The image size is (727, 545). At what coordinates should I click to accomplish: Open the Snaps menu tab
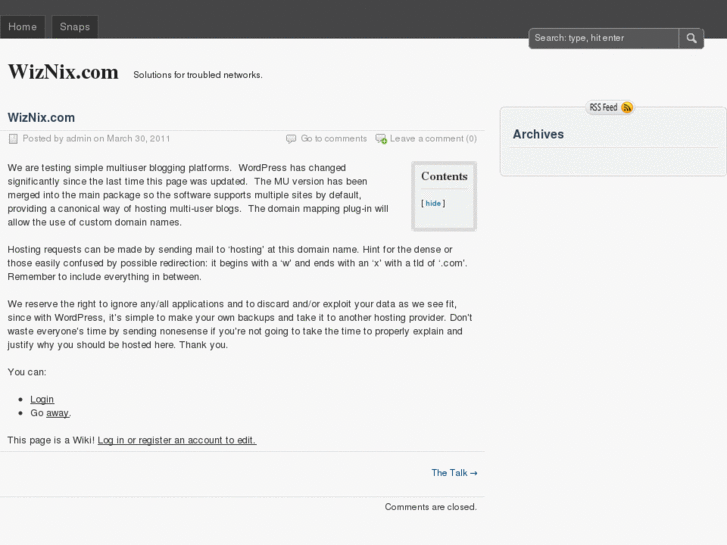pyautogui.click(x=75, y=27)
